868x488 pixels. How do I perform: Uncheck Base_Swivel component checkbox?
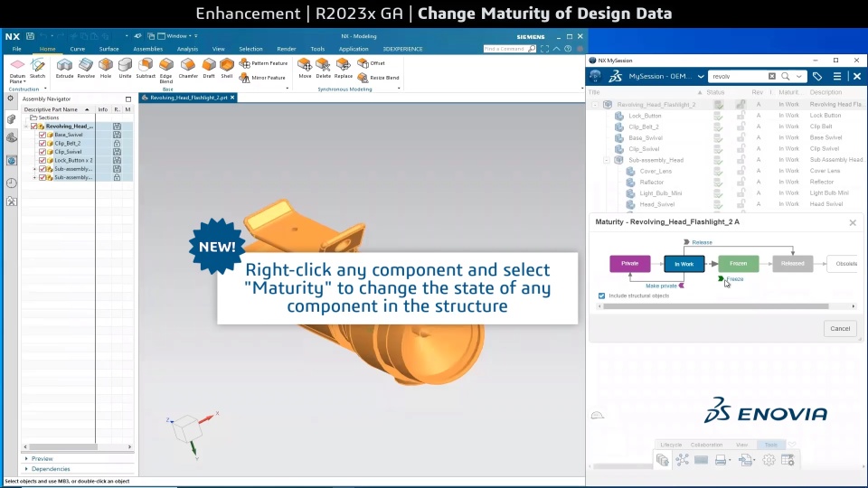42,135
